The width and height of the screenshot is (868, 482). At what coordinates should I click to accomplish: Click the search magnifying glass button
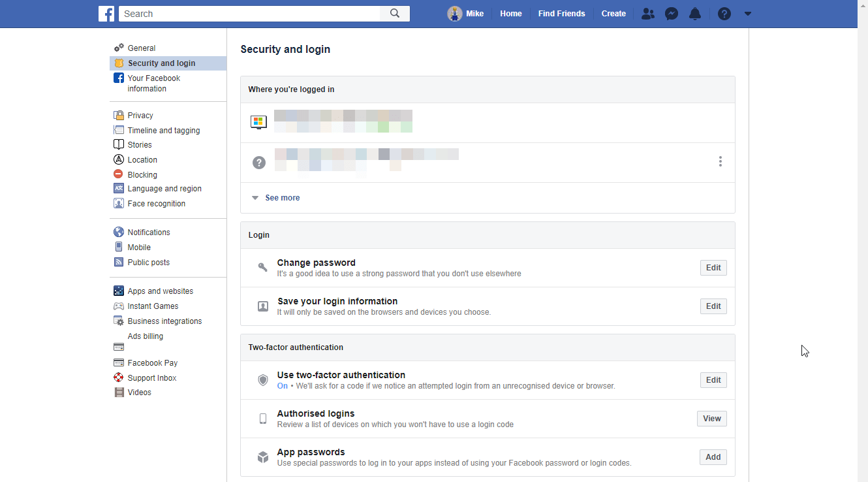pyautogui.click(x=395, y=14)
